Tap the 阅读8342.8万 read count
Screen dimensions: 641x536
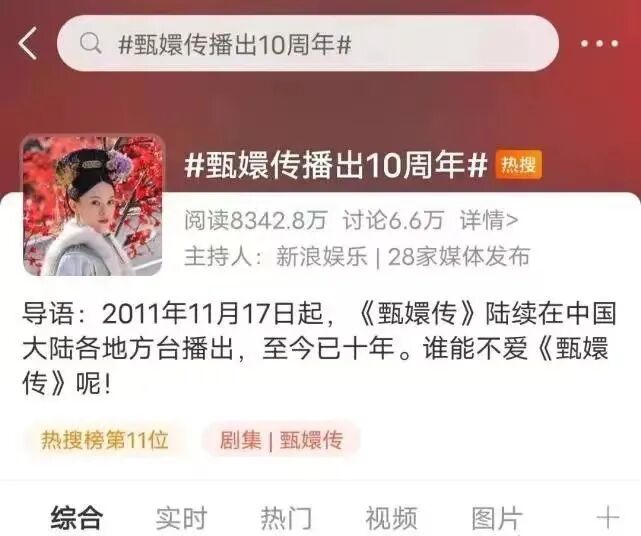[x=256, y=220]
